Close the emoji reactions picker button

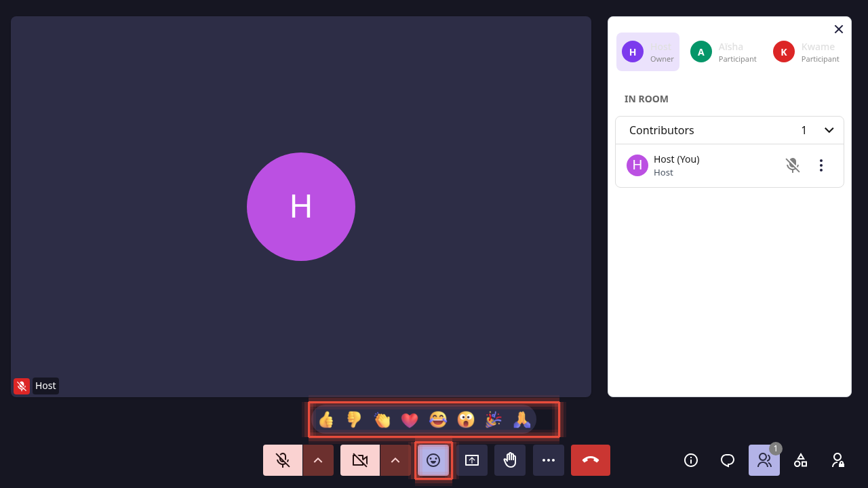pos(433,460)
